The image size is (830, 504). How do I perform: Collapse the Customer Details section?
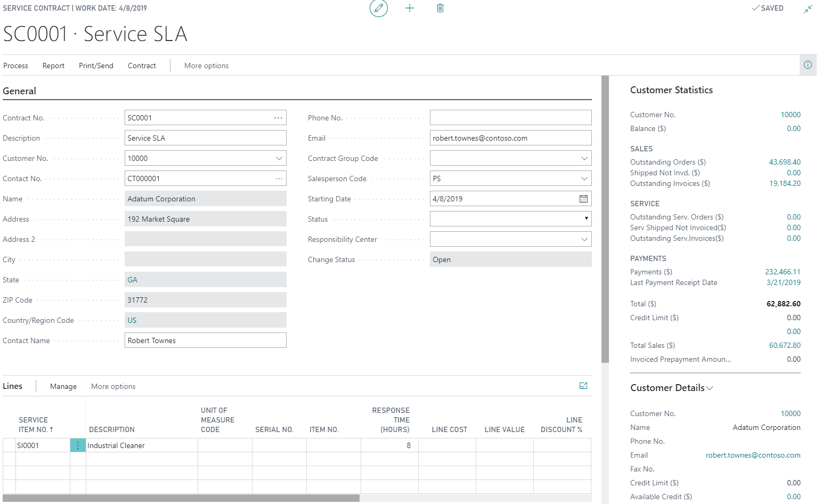709,388
